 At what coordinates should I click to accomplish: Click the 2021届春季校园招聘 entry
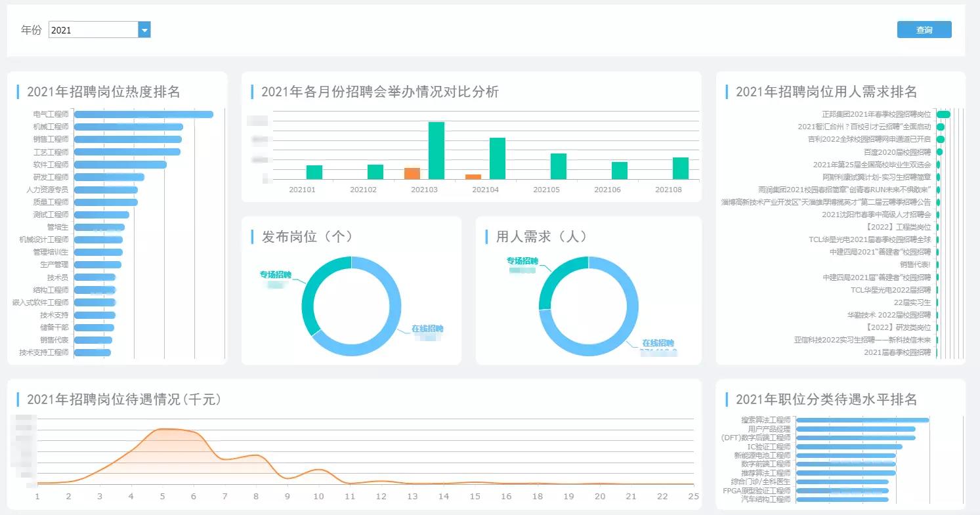(897, 352)
